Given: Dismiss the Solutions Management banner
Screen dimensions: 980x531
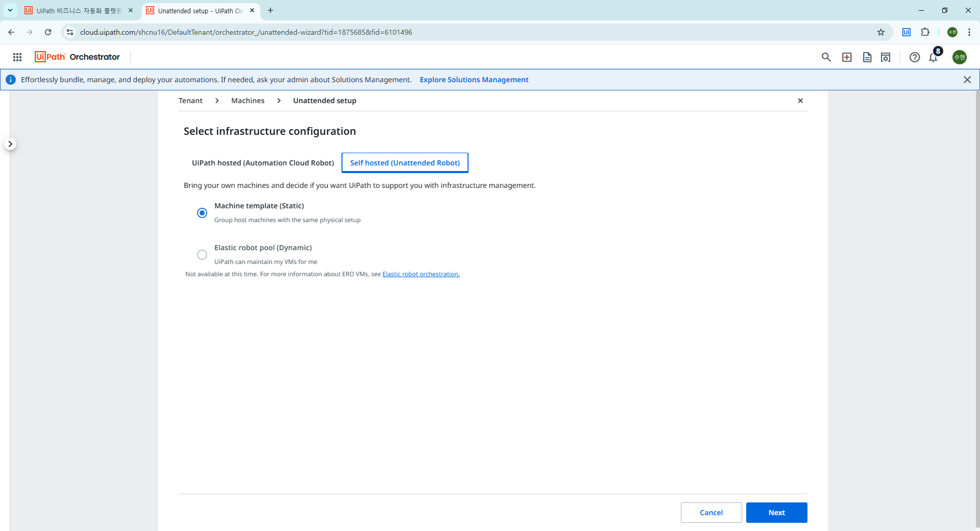Looking at the screenshot, I should tap(967, 80).
